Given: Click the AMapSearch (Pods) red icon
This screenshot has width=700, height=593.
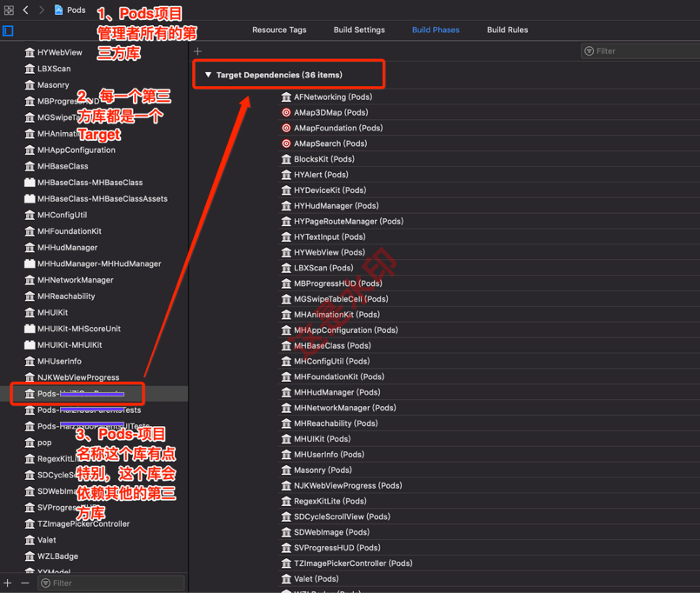Looking at the screenshot, I should pyautogui.click(x=286, y=143).
